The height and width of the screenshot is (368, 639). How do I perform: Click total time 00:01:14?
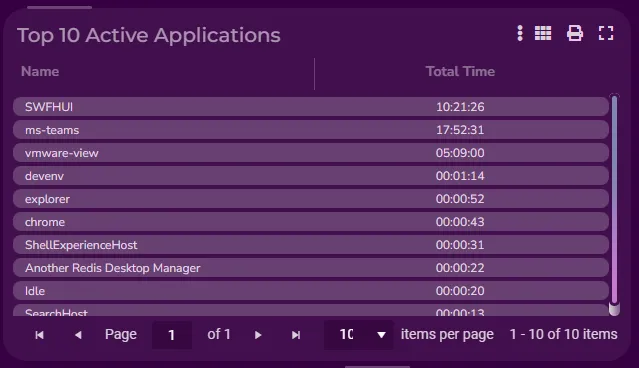pos(460,176)
